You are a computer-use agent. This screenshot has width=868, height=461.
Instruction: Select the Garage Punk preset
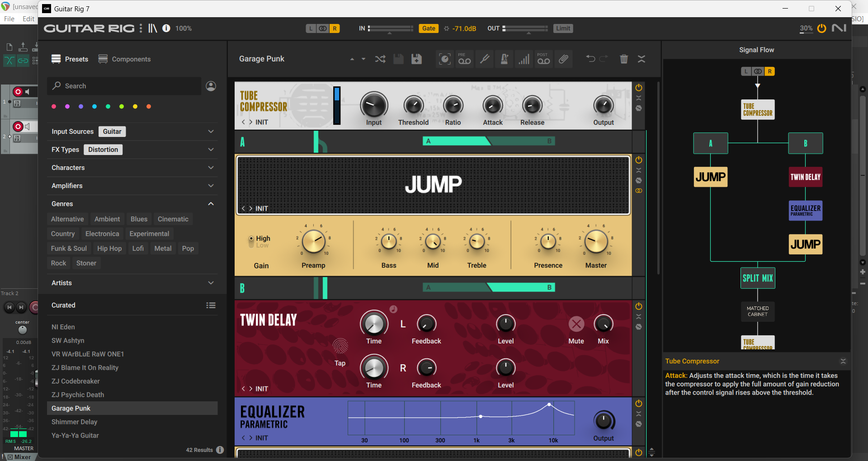(132, 409)
